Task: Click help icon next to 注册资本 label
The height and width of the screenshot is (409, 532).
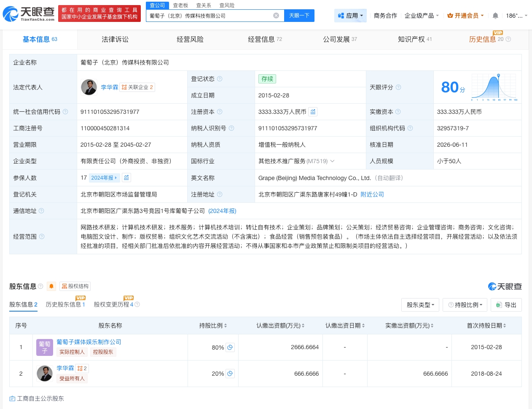Action: coord(220,112)
